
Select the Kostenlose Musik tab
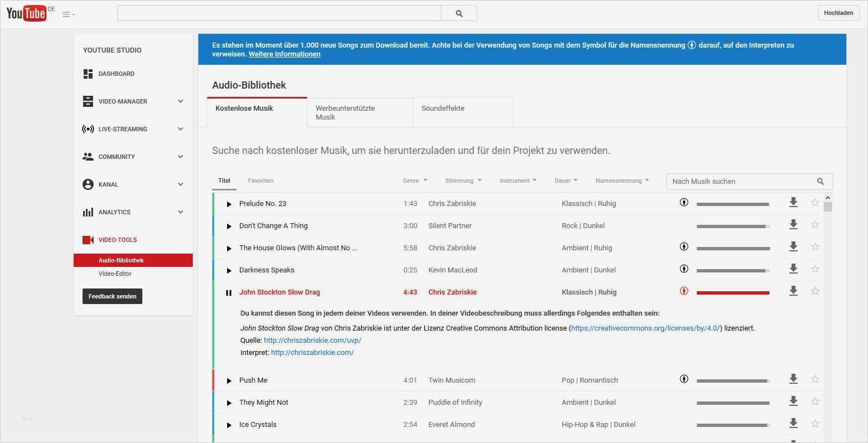pos(257,112)
